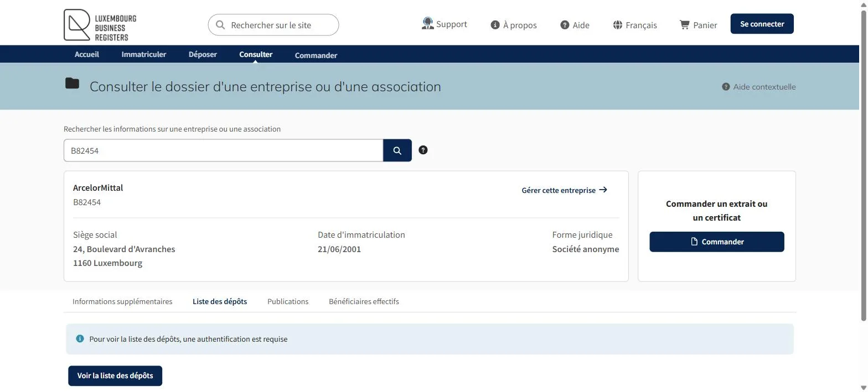The image size is (868, 392).
Task: Click the ArcelorMittal company name
Action: tap(98, 187)
